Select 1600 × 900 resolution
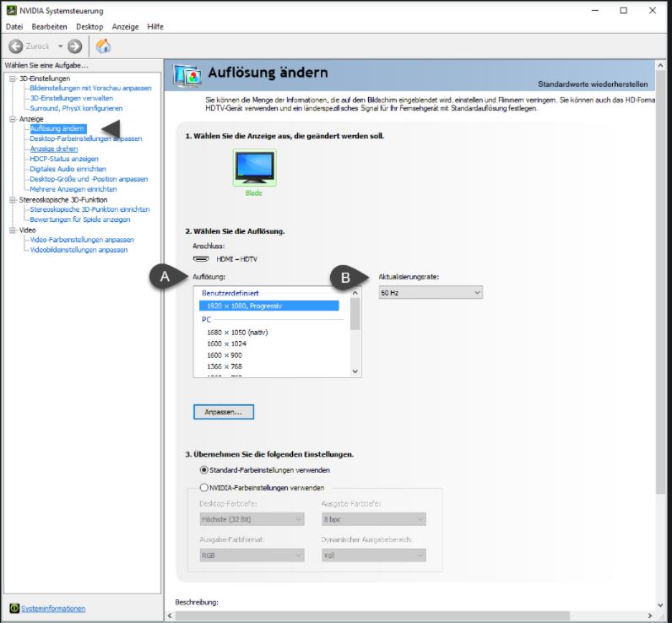Image resolution: width=672 pixels, height=623 pixels. [225, 355]
